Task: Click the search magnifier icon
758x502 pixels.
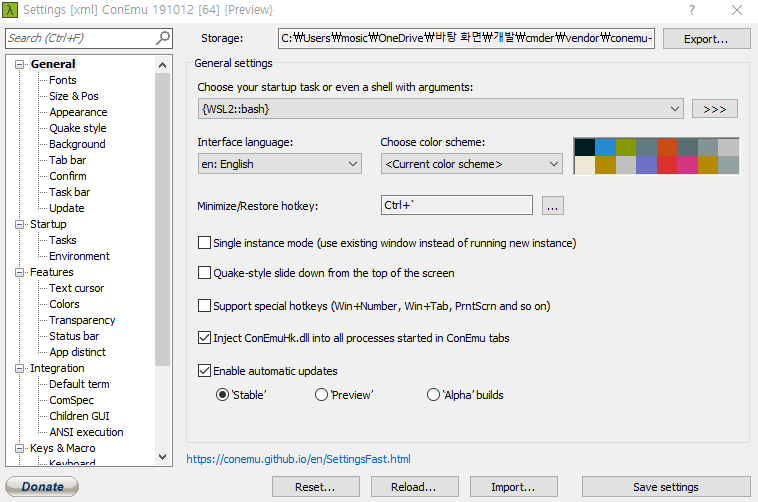Action: click(163, 38)
